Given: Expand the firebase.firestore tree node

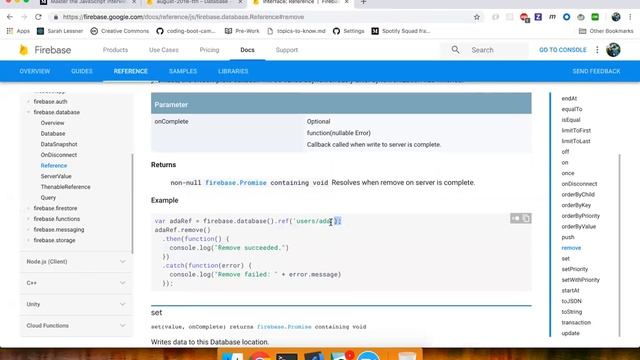Looking at the screenshot, I should tap(28, 208).
